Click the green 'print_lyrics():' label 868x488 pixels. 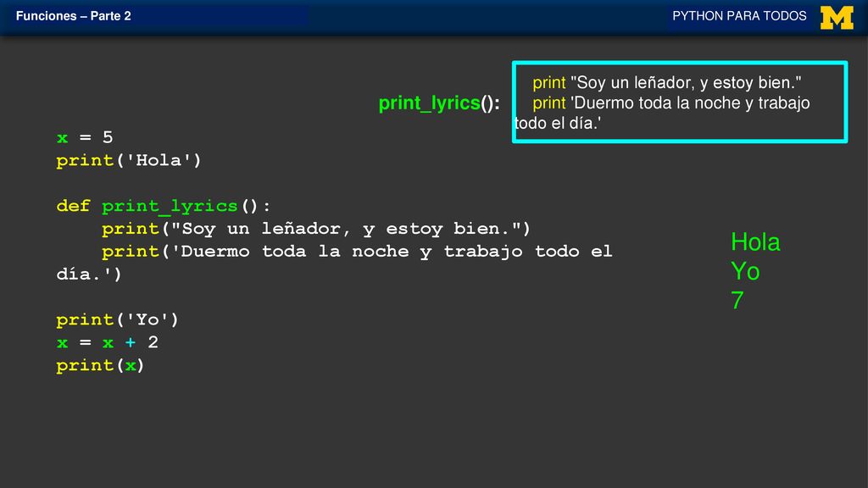point(439,103)
